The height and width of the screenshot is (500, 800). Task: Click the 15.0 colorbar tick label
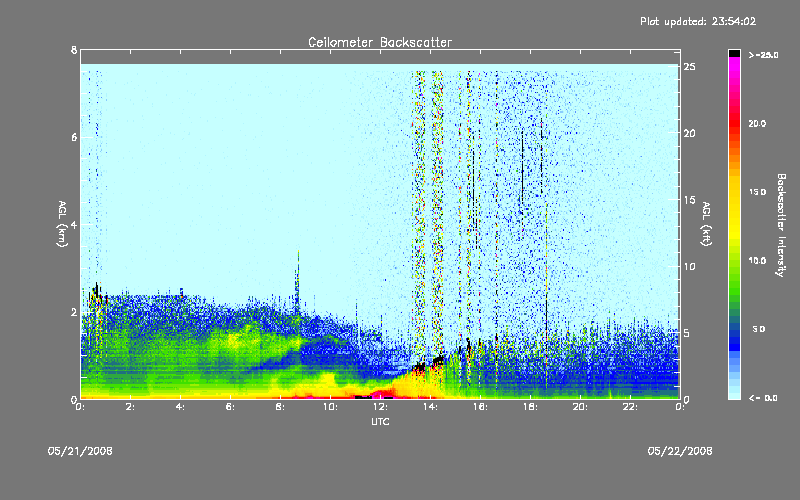[x=757, y=192]
